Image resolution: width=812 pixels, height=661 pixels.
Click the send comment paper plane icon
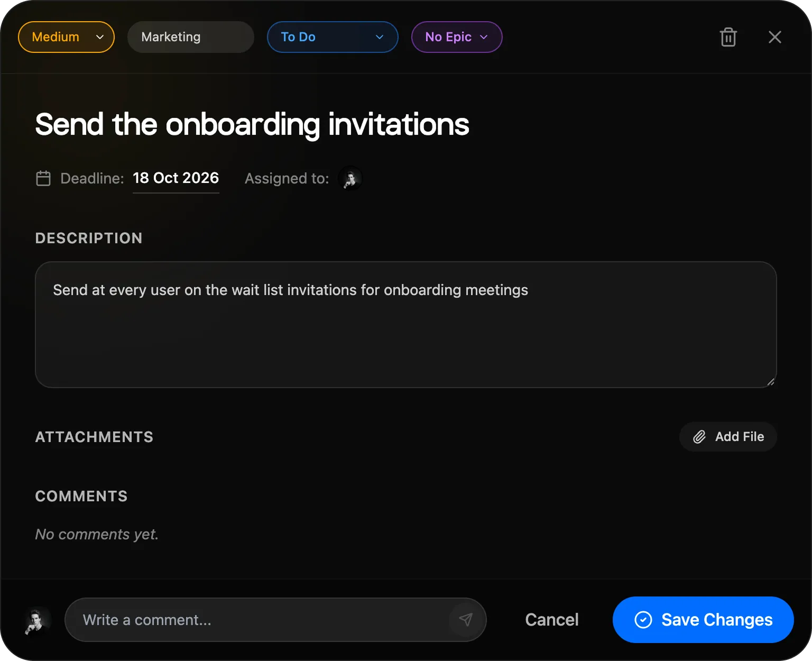click(x=465, y=619)
